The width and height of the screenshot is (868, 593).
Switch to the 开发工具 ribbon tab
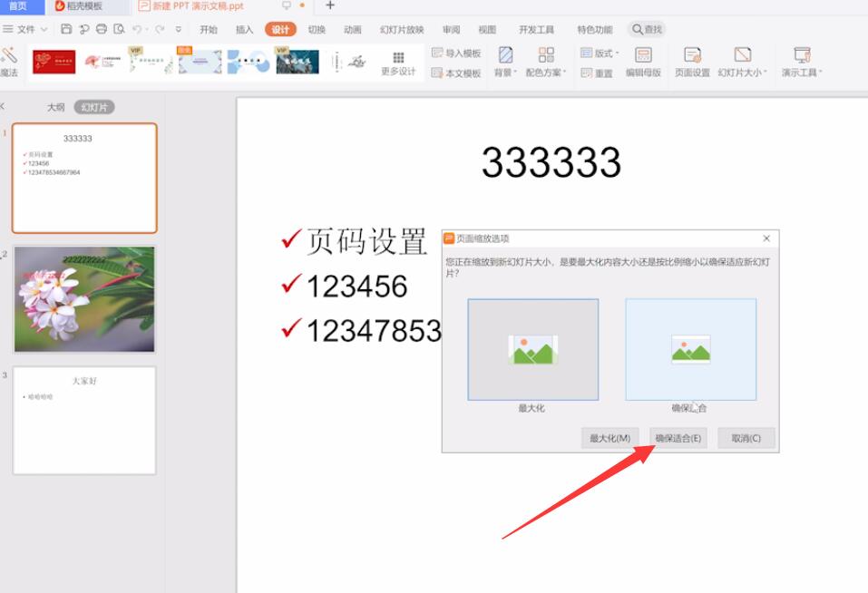pos(536,29)
